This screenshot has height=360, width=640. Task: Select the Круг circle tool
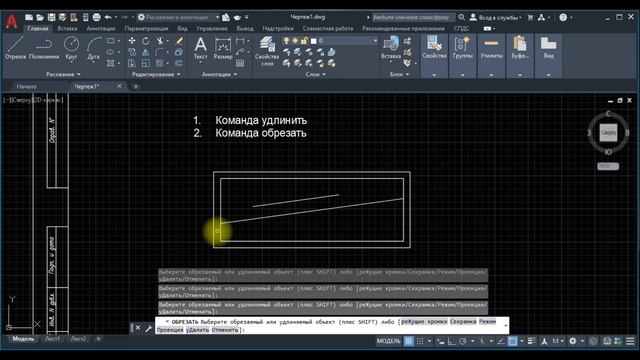(71, 48)
